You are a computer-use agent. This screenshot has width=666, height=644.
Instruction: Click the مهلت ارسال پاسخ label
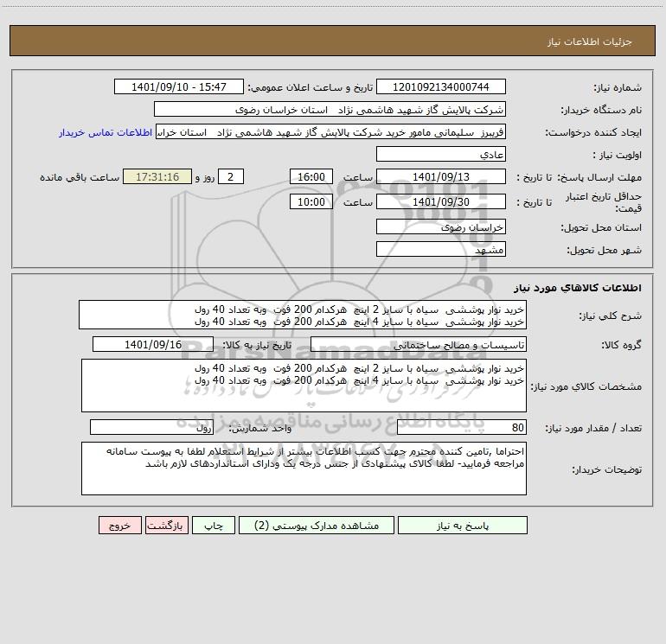point(599,177)
